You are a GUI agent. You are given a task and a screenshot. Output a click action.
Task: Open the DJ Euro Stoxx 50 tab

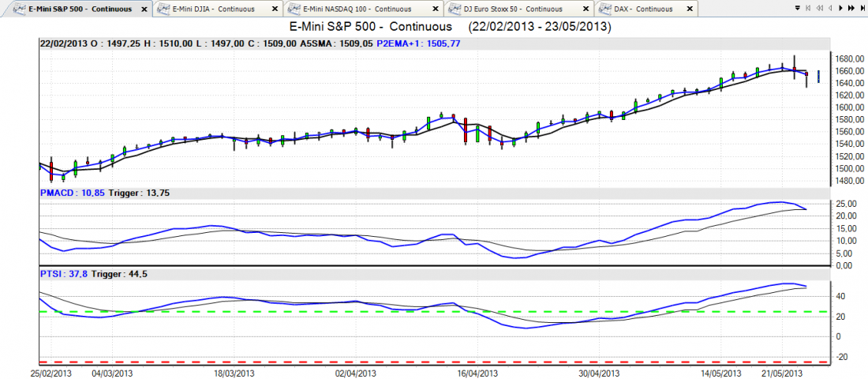[x=510, y=9]
